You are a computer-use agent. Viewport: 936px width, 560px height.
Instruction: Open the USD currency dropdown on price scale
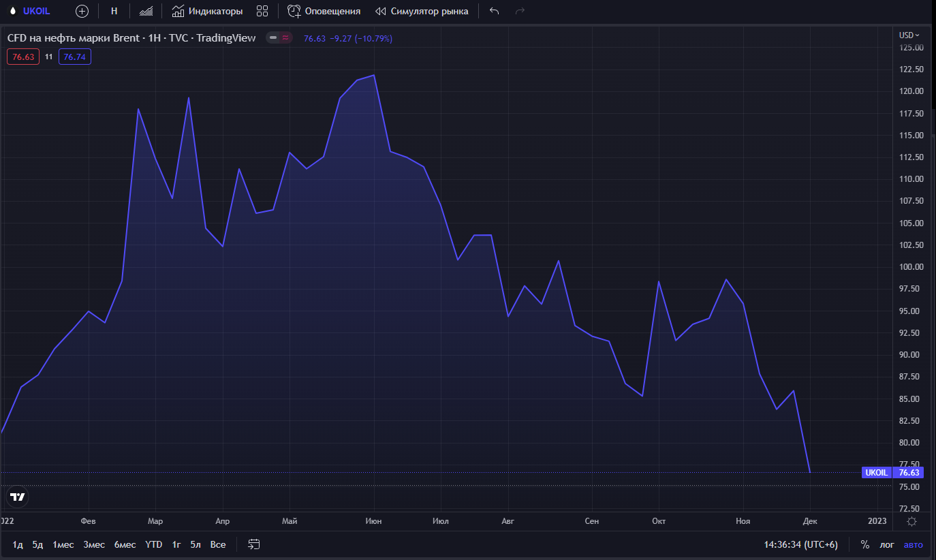coord(909,35)
